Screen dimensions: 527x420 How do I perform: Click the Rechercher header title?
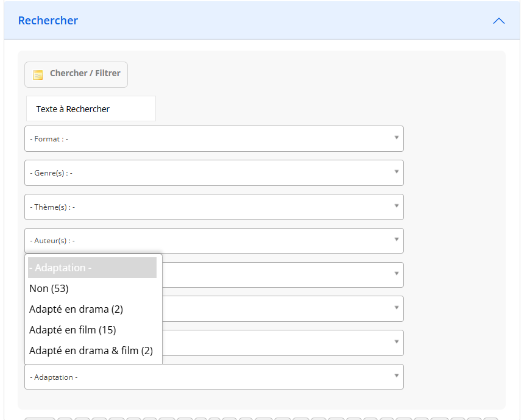click(x=48, y=21)
